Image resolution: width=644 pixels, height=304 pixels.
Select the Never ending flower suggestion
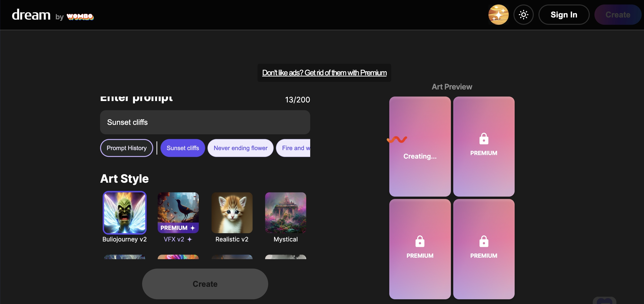point(240,148)
